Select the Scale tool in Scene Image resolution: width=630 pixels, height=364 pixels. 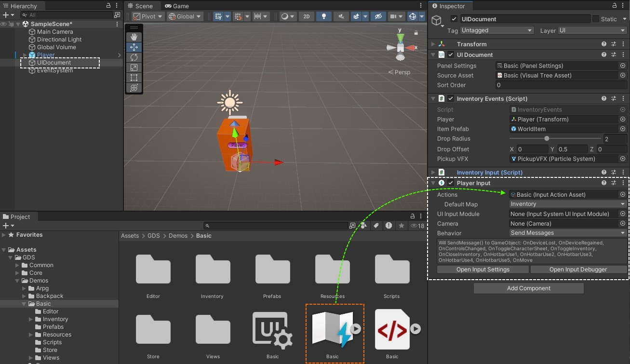(134, 67)
